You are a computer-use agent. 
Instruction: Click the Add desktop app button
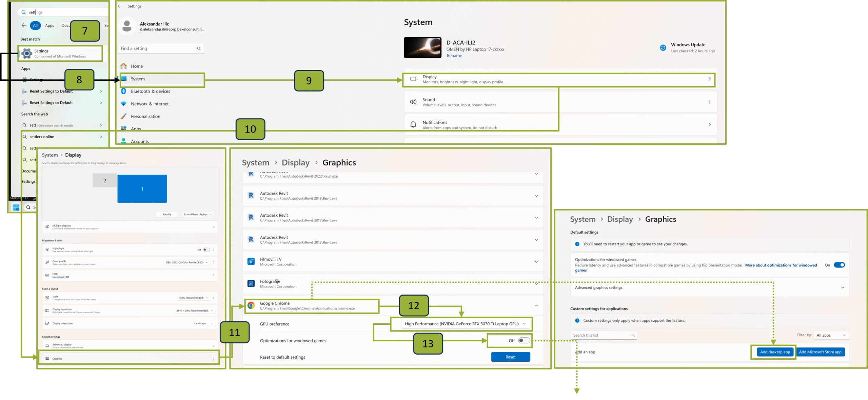pyautogui.click(x=775, y=352)
